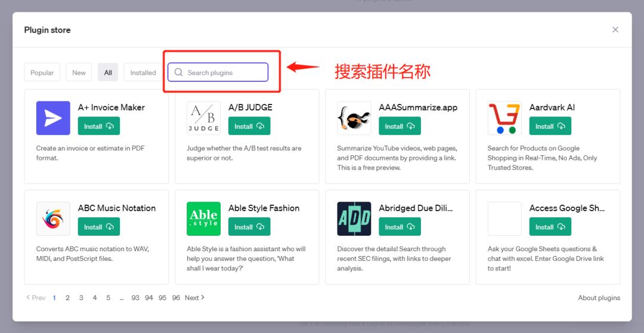Screen dimensions: 644x333
Task: Click the A+ Invoice Maker plugin logo
Action: pos(53,118)
